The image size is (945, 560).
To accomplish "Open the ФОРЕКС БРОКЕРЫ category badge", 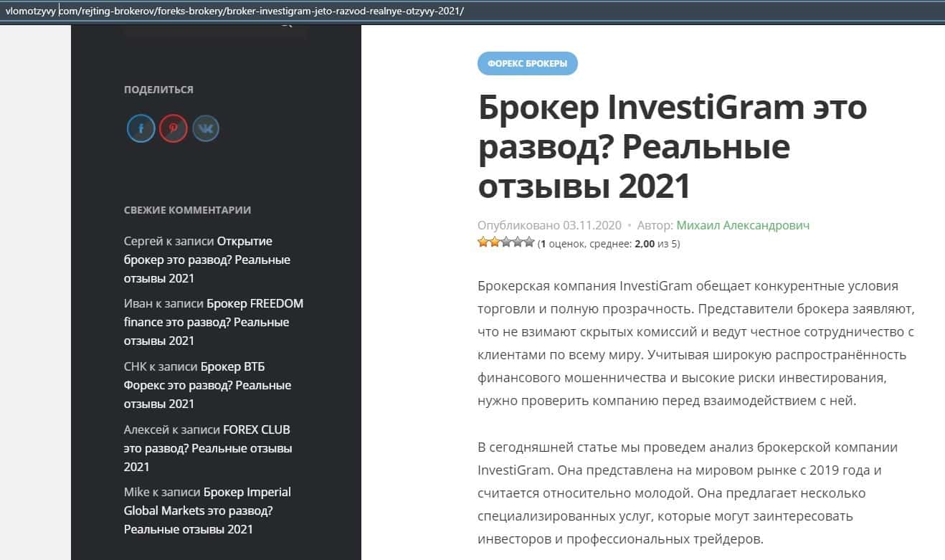I will click(528, 63).
